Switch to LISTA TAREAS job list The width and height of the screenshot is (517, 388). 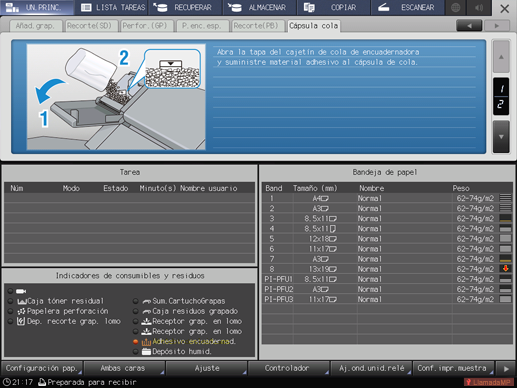(x=111, y=7)
